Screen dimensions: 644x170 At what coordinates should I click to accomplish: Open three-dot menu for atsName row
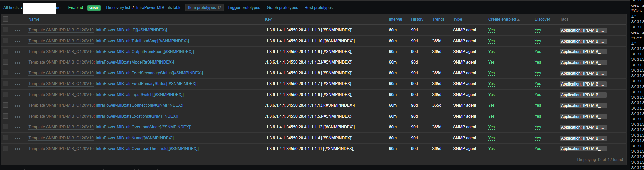click(17, 138)
